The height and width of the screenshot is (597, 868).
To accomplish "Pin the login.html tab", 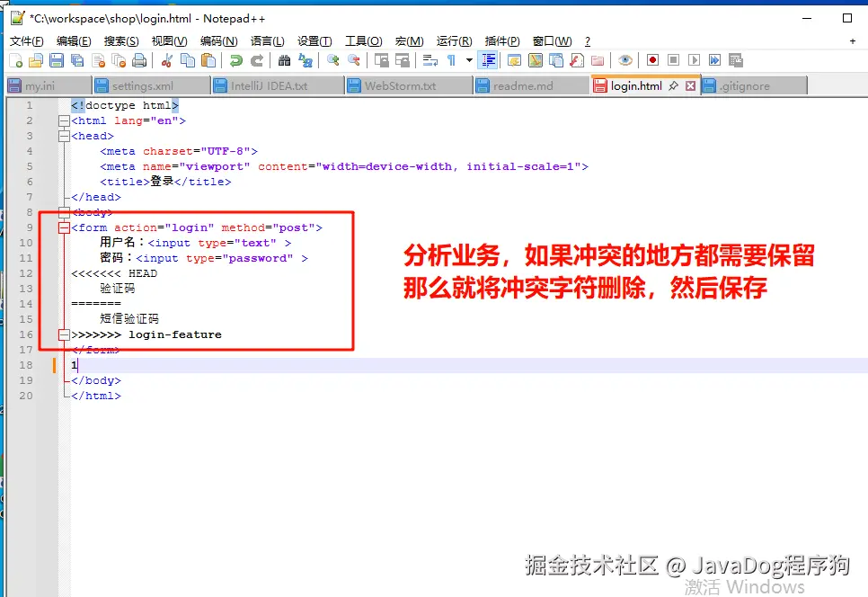I will point(673,85).
